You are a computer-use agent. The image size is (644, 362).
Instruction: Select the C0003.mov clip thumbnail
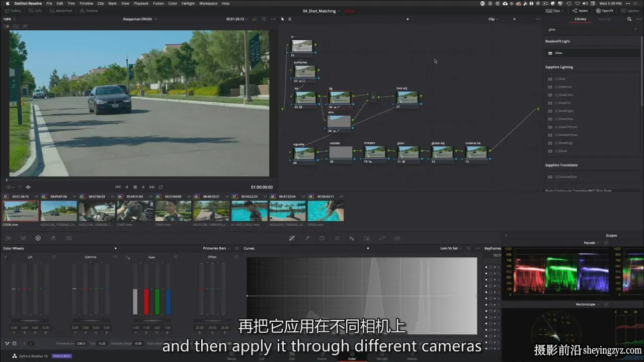click(x=173, y=211)
